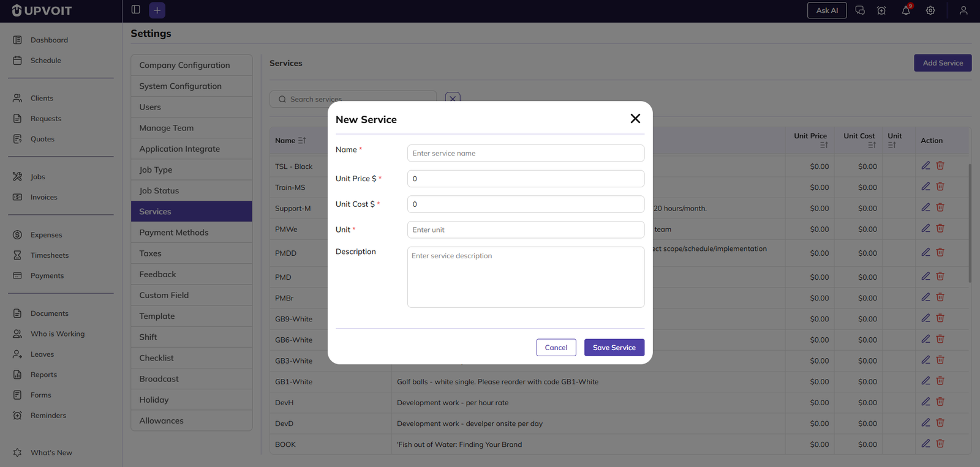The width and height of the screenshot is (980, 467).
Task: Go to Taxes settings section
Action: pyautogui.click(x=151, y=253)
